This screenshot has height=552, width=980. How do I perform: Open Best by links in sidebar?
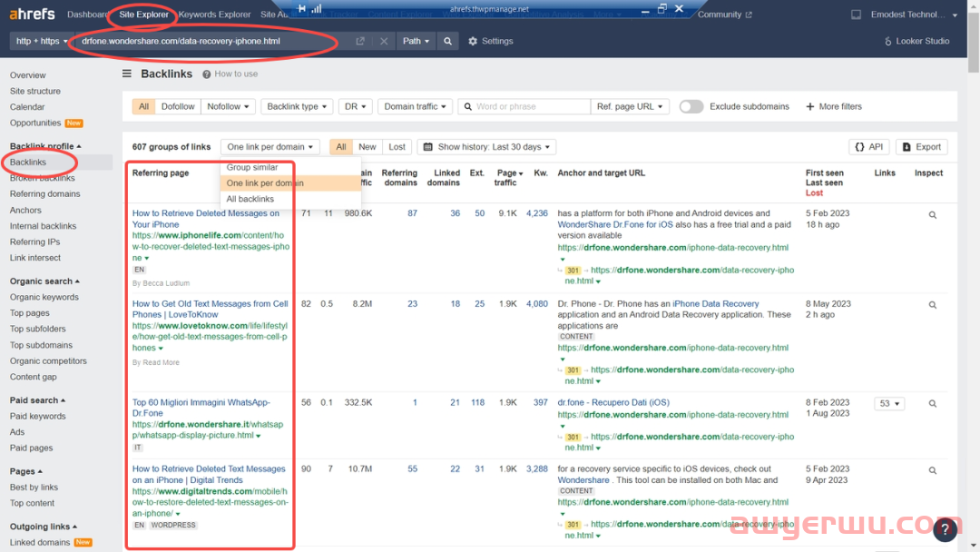tap(34, 488)
